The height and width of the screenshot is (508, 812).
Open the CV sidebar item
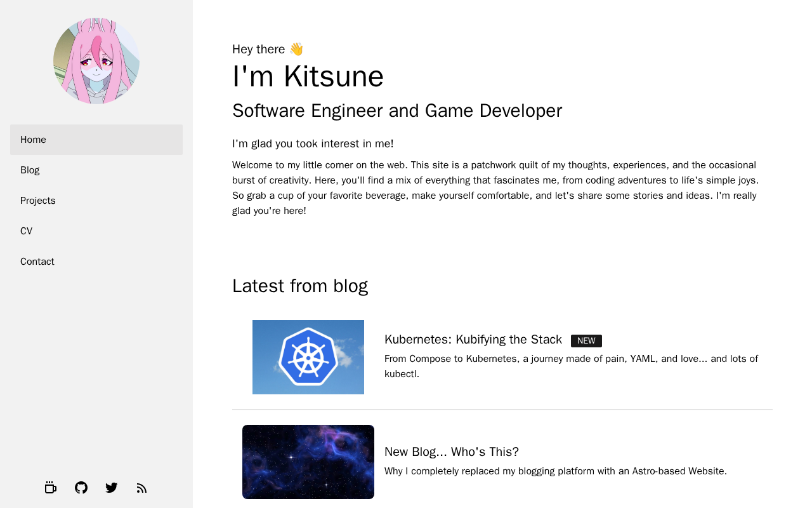tap(96, 231)
